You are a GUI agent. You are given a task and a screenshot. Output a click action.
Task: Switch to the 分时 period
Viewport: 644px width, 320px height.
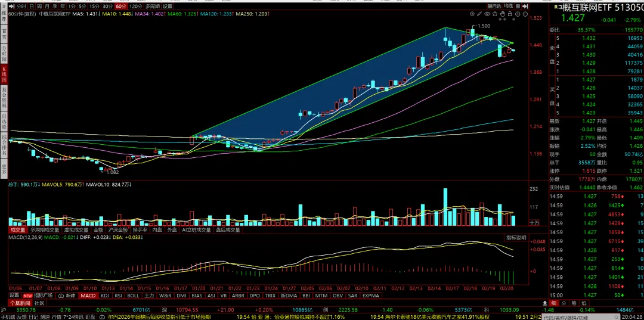tap(22, 7)
